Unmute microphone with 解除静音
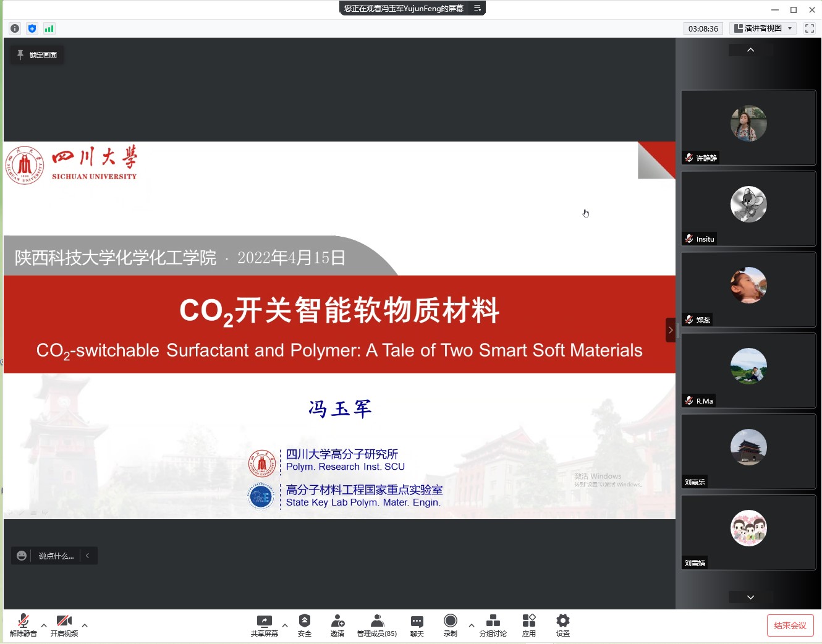 (23, 625)
